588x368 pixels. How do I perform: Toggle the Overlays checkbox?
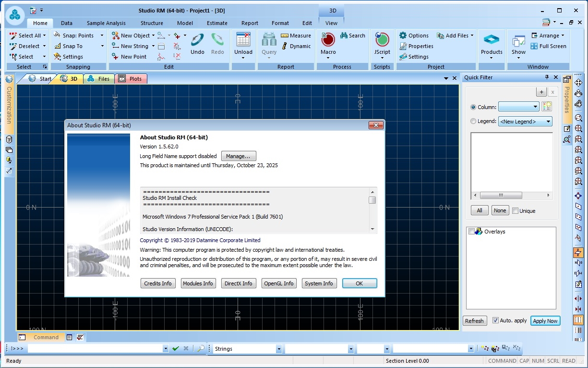471,232
